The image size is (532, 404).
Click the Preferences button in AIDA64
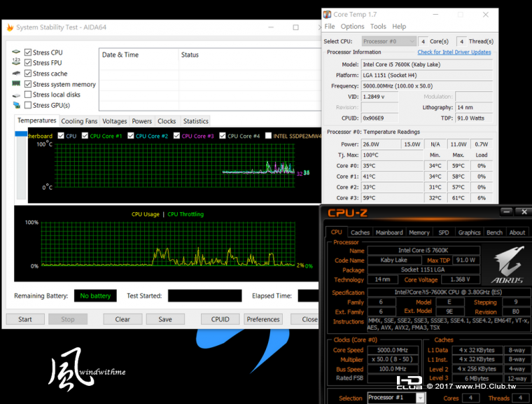pos(263,319)
